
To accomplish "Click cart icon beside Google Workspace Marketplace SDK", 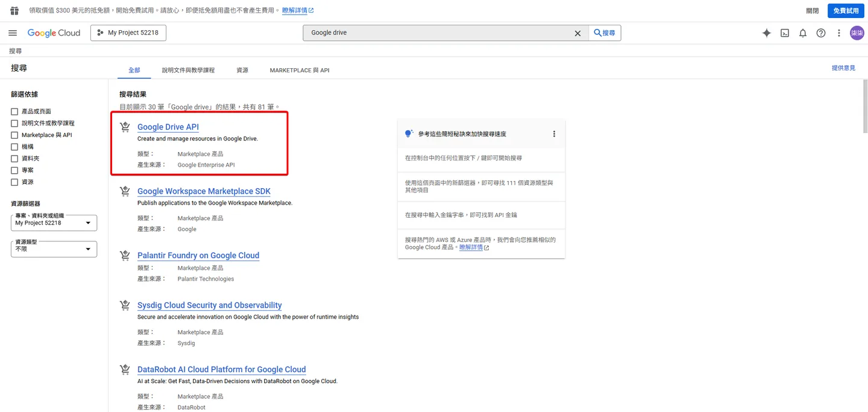I will click(125, 191).
